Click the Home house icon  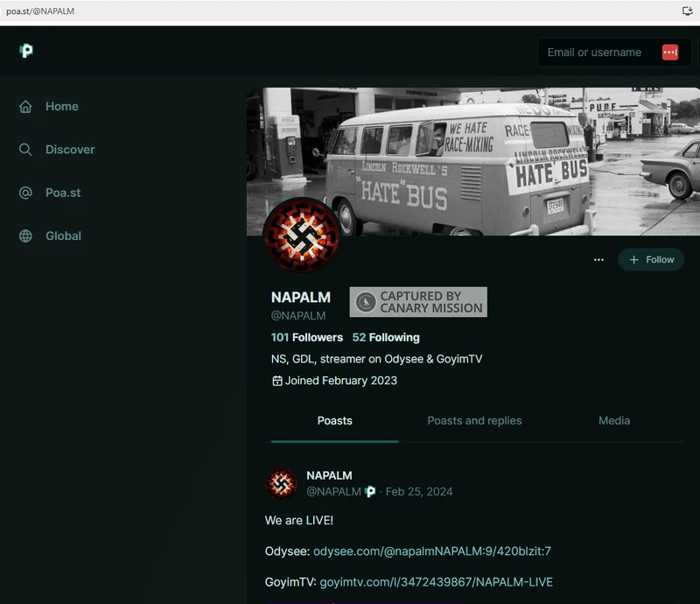tap(25, 106)
